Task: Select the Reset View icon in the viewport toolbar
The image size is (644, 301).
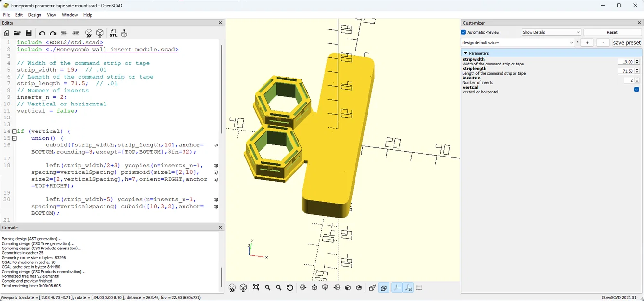Action: click(289, 288)
